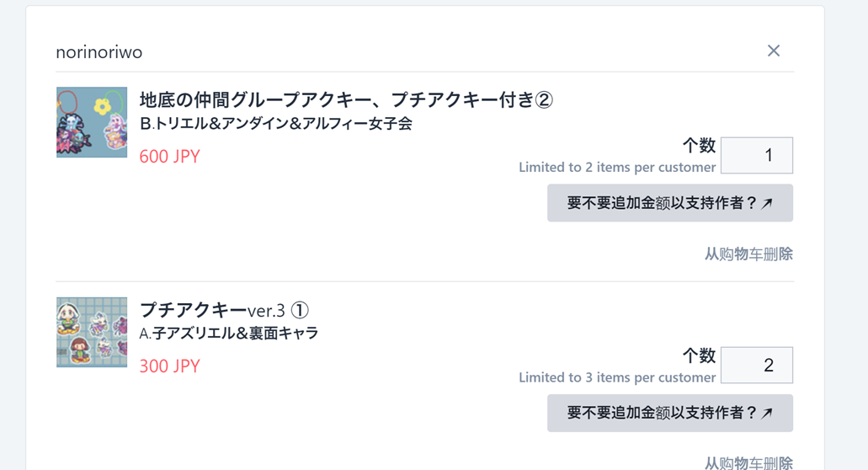Click the 600 JPY price
This screenshot has width=868, height=470.
(169, 157)
